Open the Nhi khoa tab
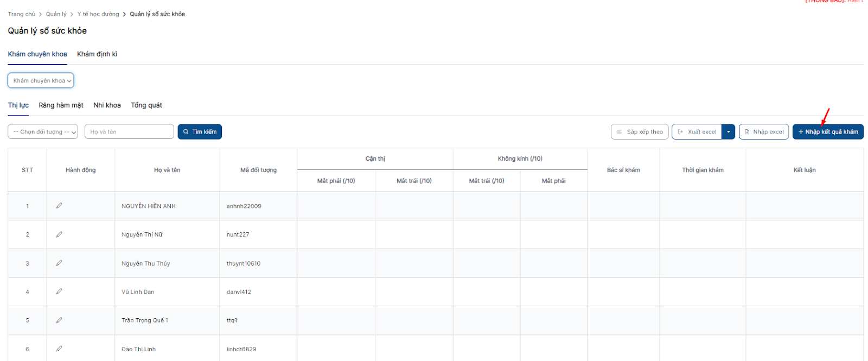 coord(107,105)
